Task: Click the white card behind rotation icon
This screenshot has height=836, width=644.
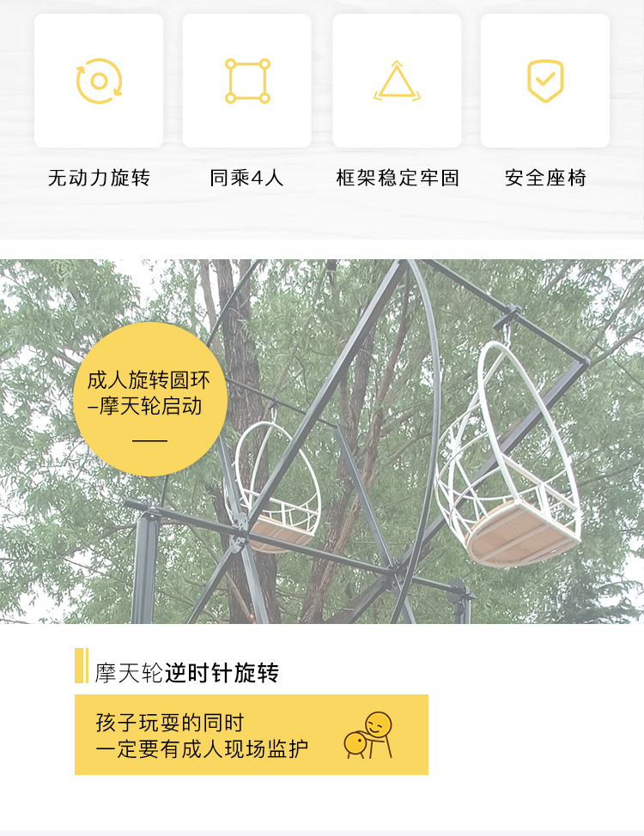Action: coord(99,81)
